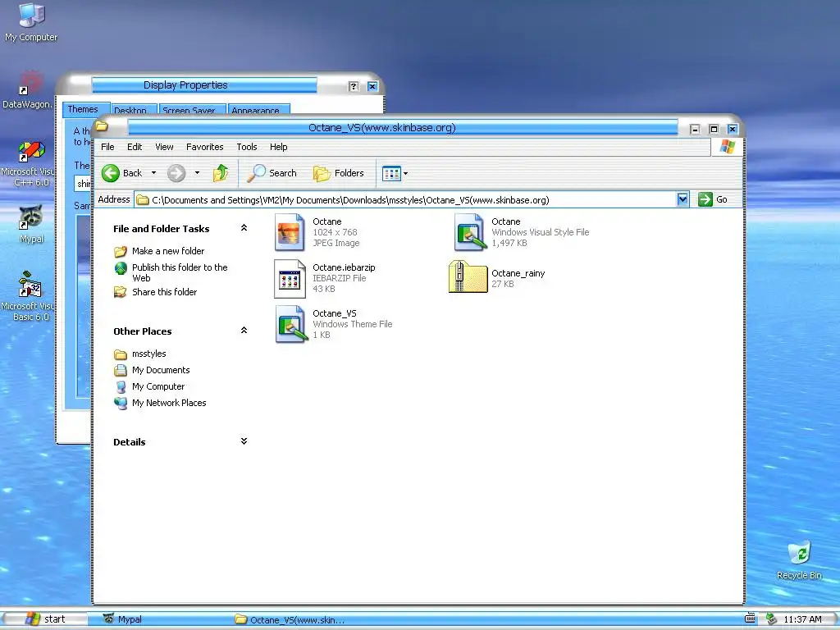840x630 pixels.
Task: Click the Start button
Action: [x=46, y=619]
